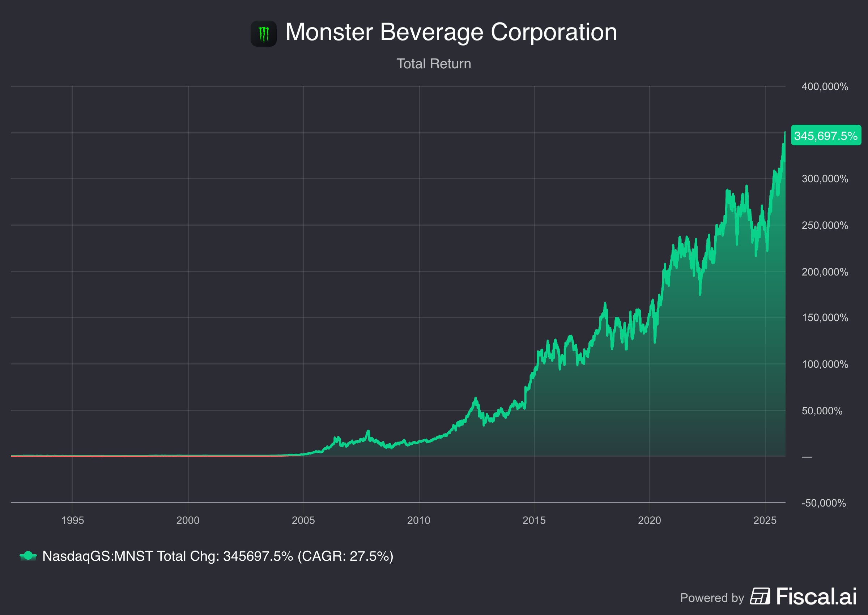Click the 400,000% y-axis label

[825, 86]
